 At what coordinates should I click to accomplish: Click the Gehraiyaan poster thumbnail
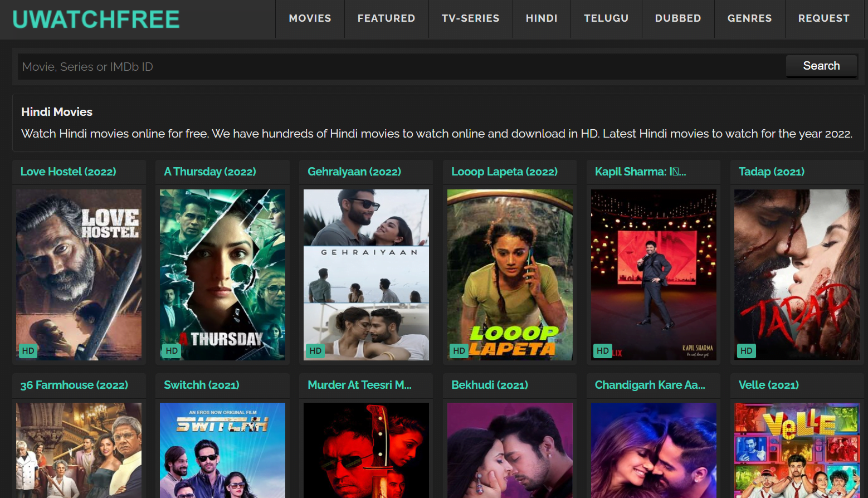pyautogui.click(x=366, y=275)
